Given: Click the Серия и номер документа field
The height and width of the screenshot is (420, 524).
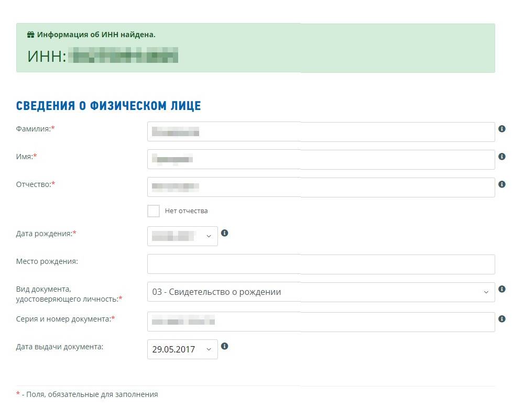Looking at the screenshot, I should [x=321, y=322].
